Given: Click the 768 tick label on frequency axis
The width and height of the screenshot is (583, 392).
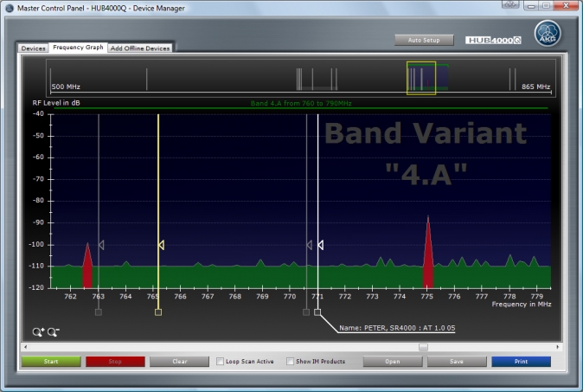Looking at the screenshot, I should 235,297.
